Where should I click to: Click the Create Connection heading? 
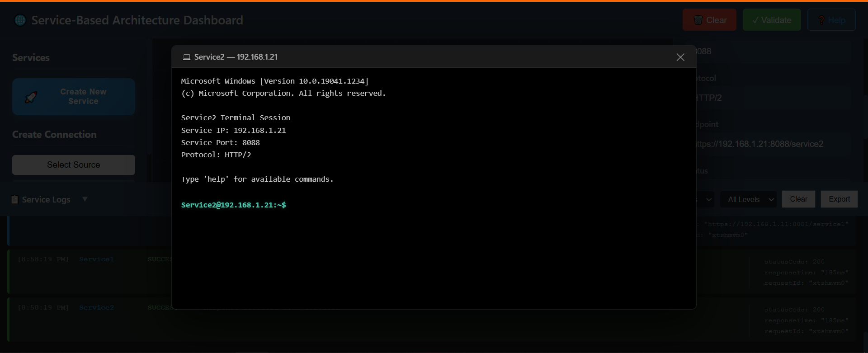click(54, 134)
